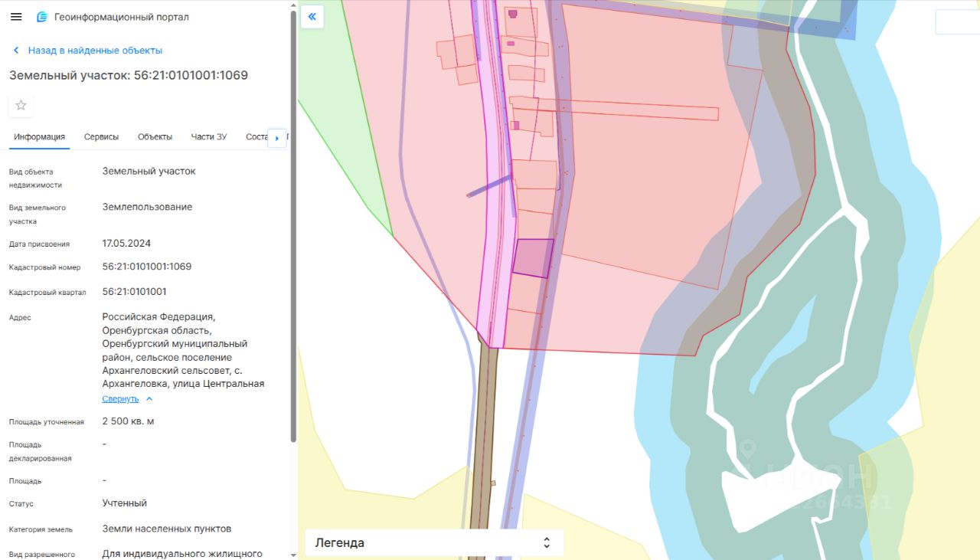The image size is (980, 560).
Task: Click the Площадь декларированная label
Action: (40, 451)
